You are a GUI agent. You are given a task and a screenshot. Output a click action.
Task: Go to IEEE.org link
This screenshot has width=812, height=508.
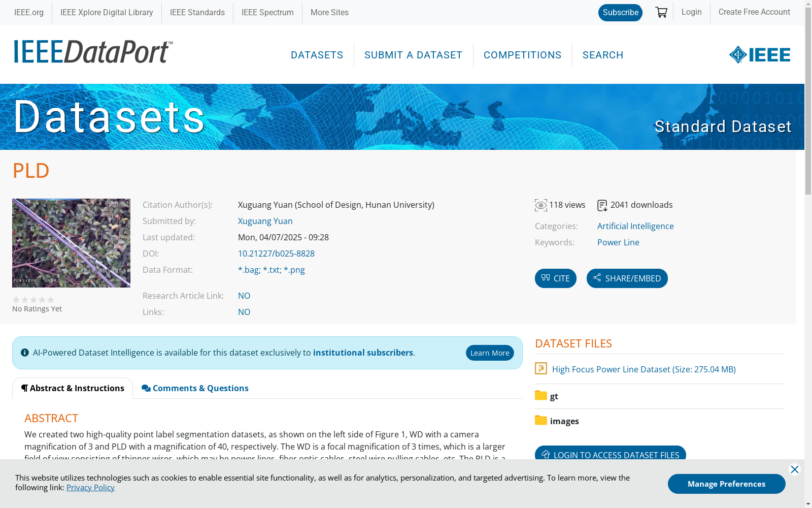coord(29,12)
